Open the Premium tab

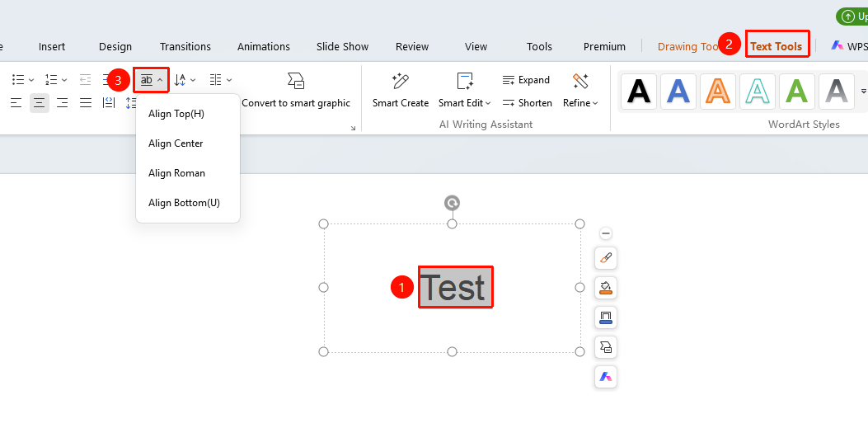[604, 46]
